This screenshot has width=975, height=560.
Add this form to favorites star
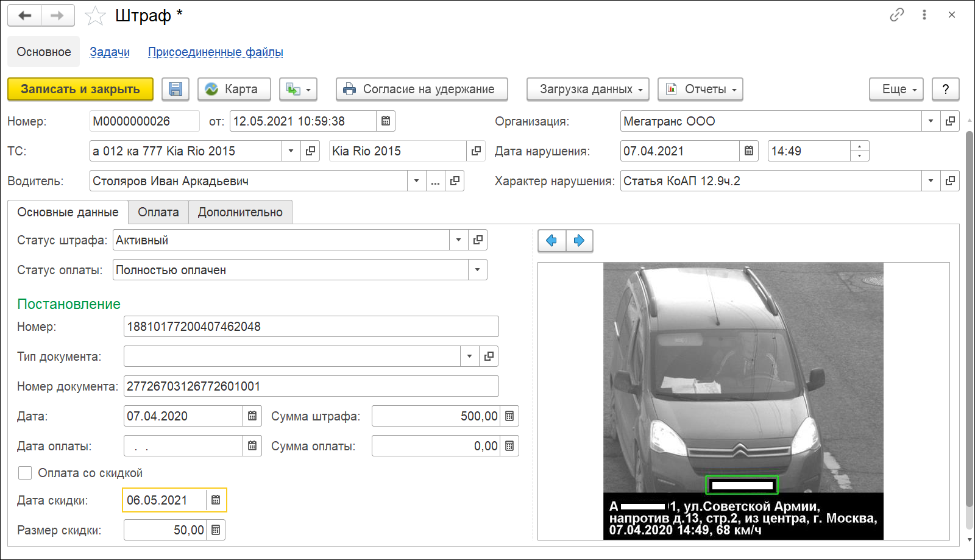pos(95,16)
